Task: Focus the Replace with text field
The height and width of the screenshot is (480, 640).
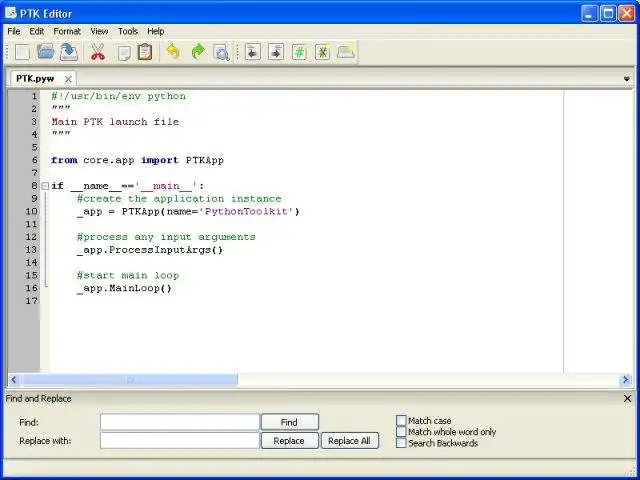Action: [180, 441]
